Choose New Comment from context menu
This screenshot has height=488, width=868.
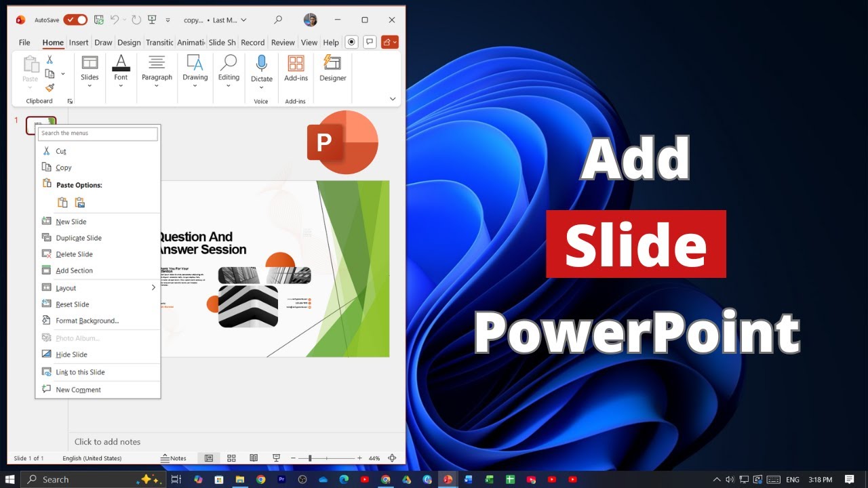98,390
